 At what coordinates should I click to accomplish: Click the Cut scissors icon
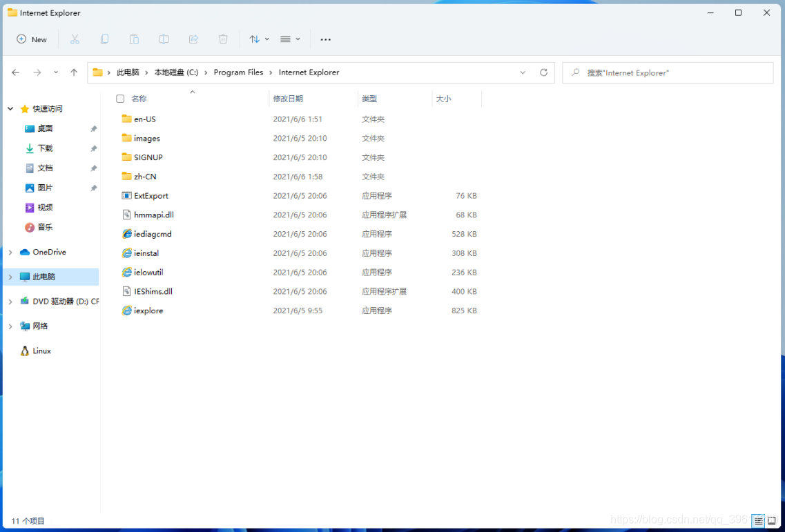tap(75, 39)
